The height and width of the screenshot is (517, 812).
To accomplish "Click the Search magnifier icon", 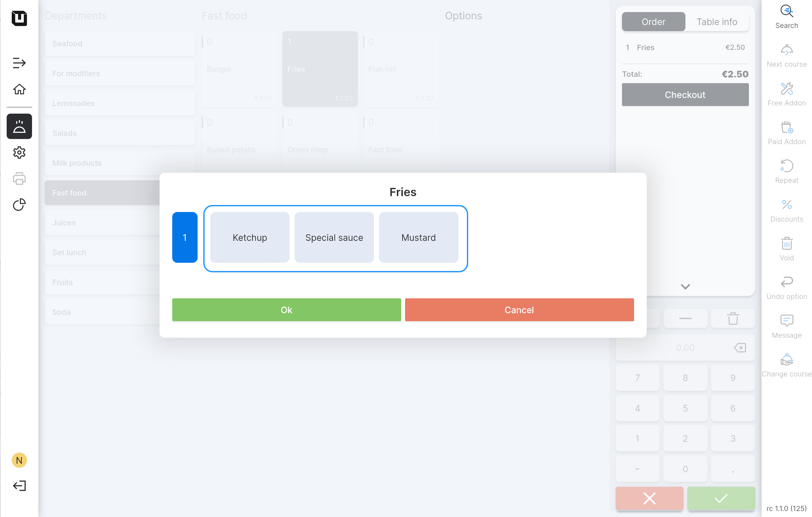I will 786,12.
